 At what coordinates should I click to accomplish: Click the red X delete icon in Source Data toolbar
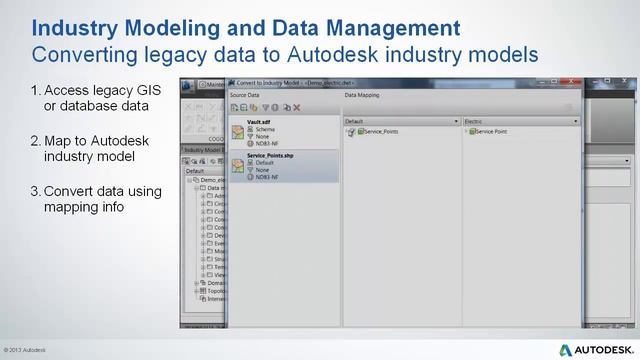coord(297,108)
